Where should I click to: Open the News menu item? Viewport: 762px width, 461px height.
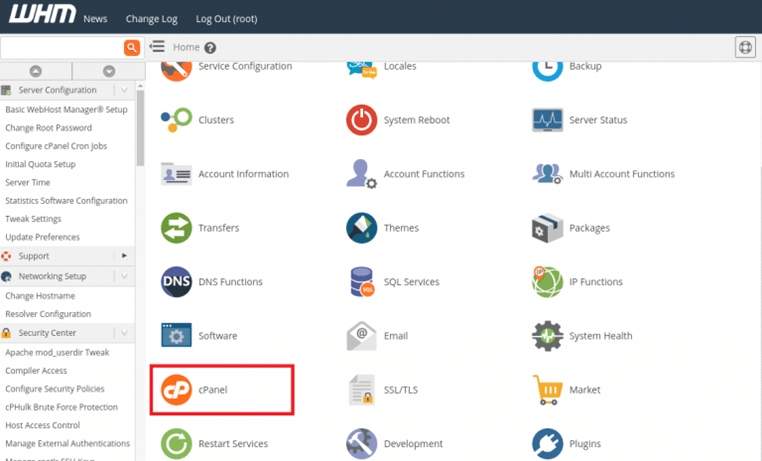(x=95, y=19)
